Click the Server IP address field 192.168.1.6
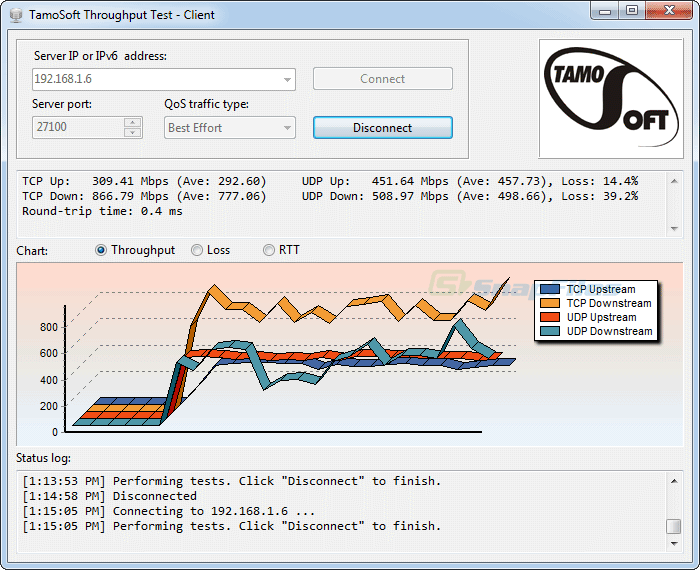The height and width of the screenshot is (570, 700). coord(164,79)
